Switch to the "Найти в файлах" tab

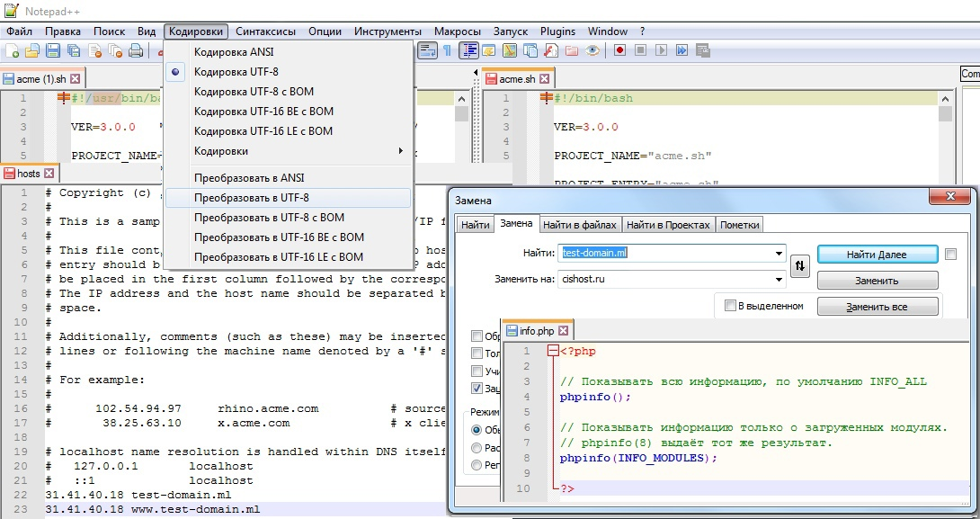click(580, 225)
